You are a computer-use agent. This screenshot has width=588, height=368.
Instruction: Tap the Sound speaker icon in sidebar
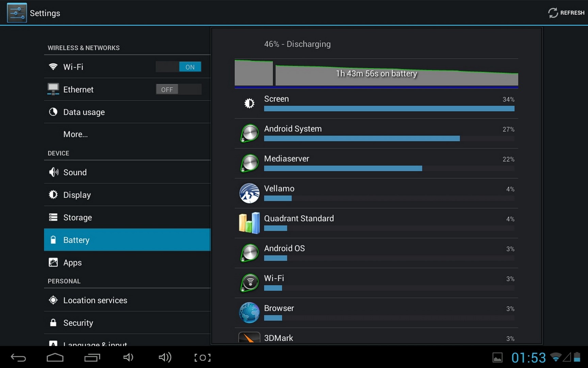tap(53, 172)
